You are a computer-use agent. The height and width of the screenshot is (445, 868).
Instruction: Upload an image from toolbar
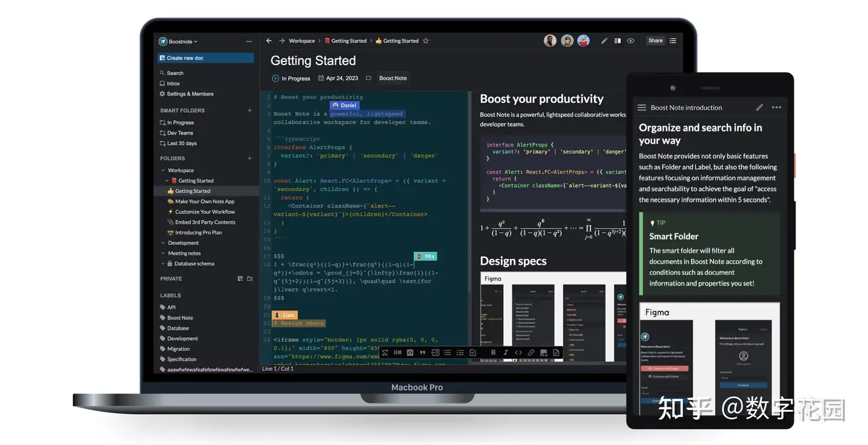pyautogui.click(x=544, y=353)
